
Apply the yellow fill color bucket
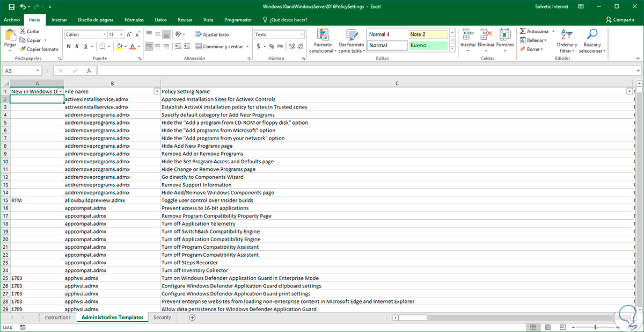[x=118, y=46]
